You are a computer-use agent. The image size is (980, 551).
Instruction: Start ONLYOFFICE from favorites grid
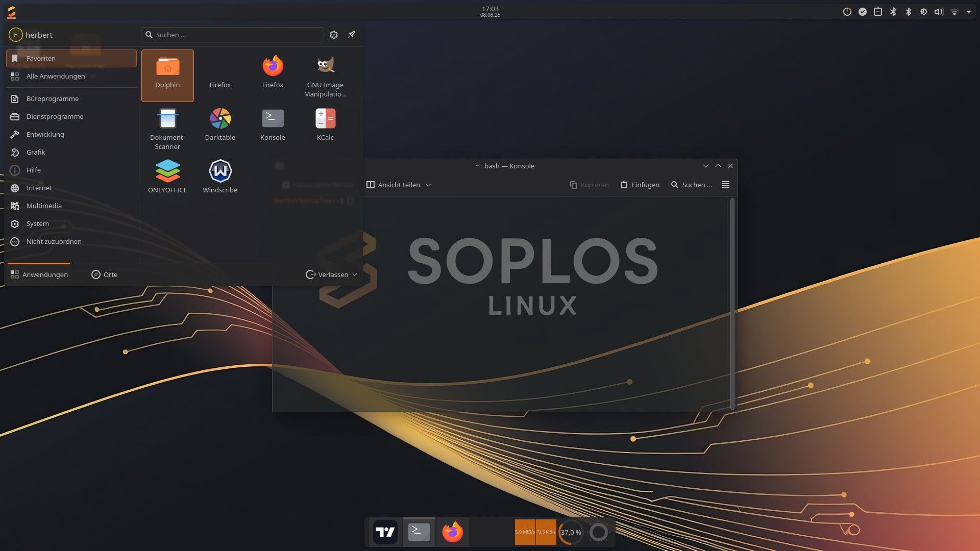pos(167,177)
